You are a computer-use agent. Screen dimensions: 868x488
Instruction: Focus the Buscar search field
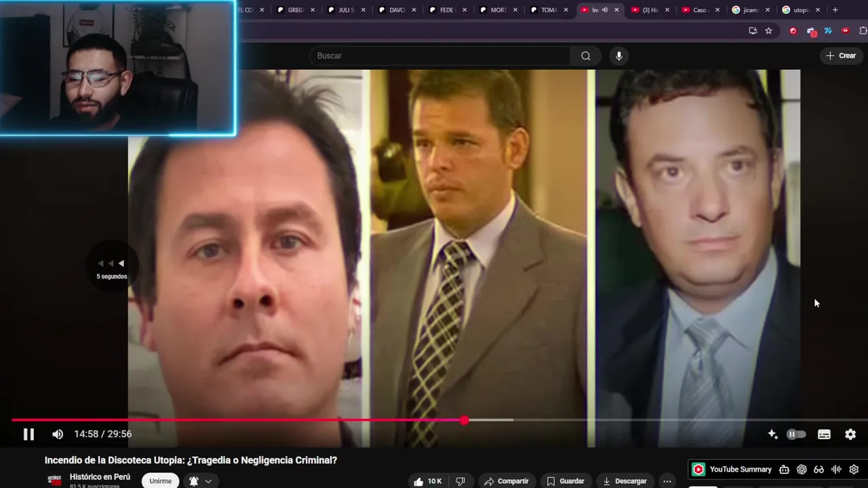(x=440, y=56)
